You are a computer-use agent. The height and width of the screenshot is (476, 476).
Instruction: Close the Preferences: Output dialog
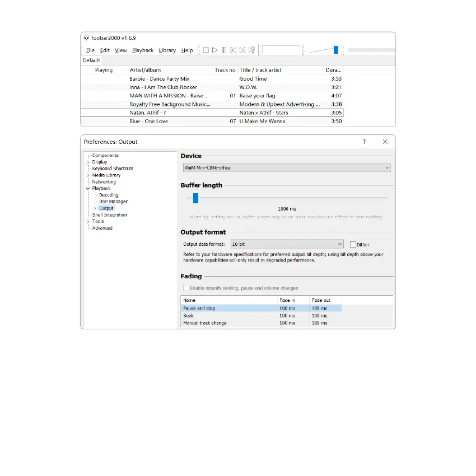point(385,142)
